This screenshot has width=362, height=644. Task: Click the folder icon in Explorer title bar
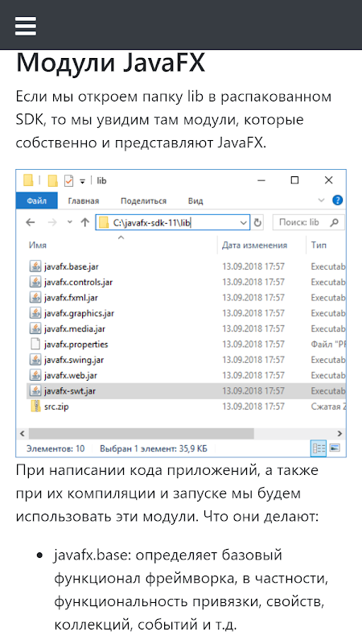(28, 180)
